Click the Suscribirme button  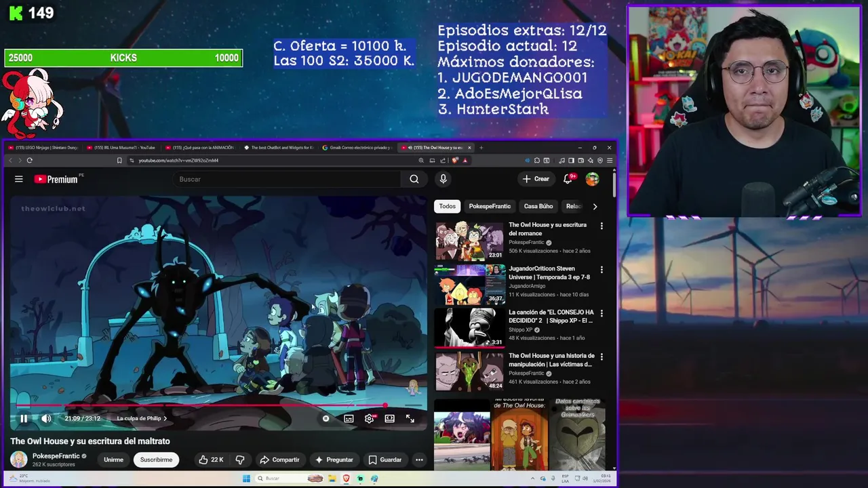tap(156, 460)
